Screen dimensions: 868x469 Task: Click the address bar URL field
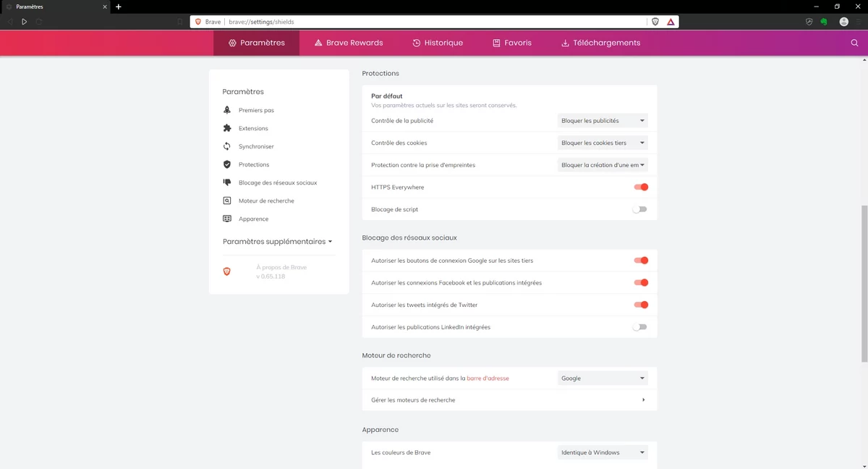pos(434,22)
